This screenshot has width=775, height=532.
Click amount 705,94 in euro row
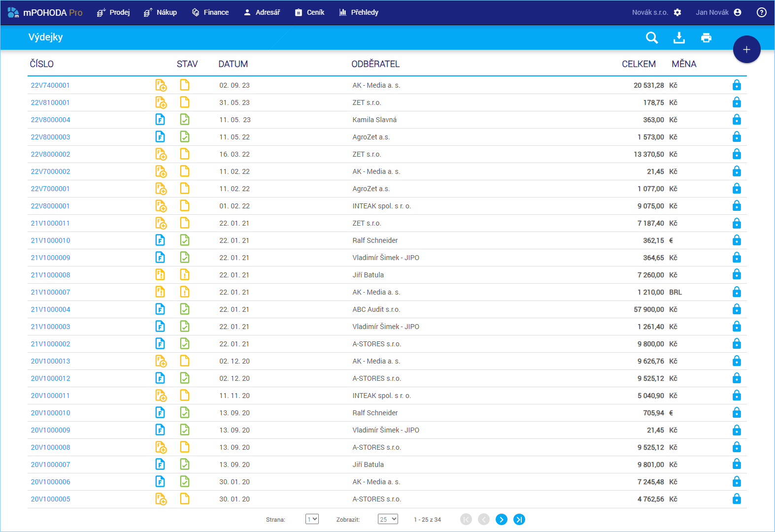coord(653,413)
